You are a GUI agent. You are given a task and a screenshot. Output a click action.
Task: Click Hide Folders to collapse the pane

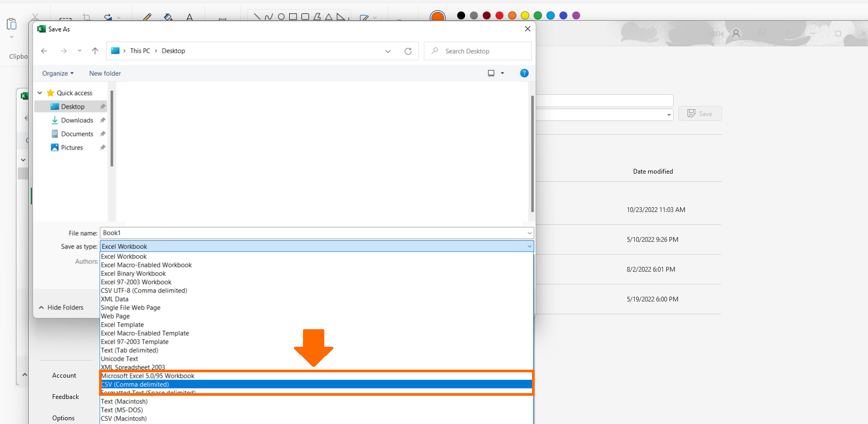[61, 307]
